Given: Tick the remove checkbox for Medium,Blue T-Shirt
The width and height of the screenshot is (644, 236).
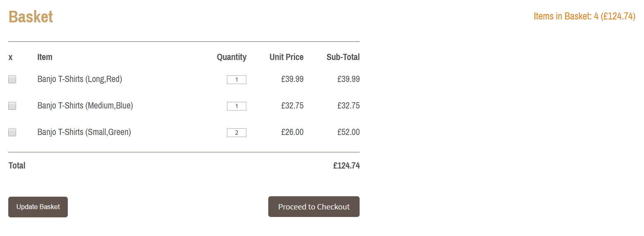Looking at the screenshot, I should [x=12, y=106].
